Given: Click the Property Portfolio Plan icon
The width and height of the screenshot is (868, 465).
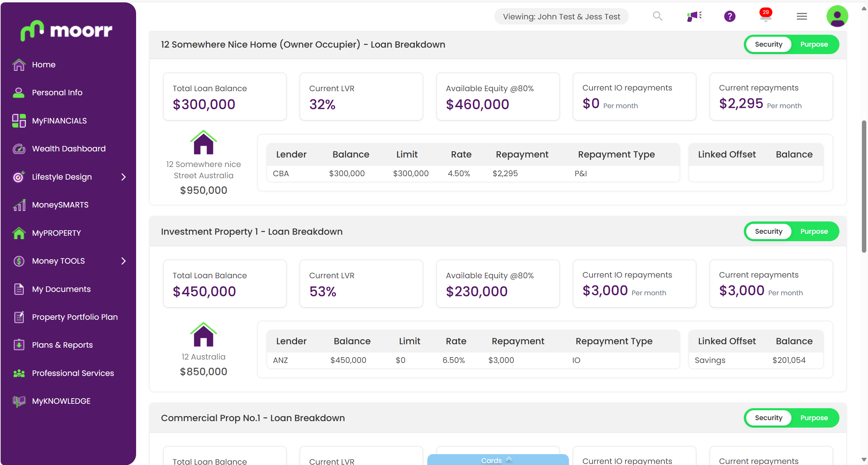Looking at the screenshot, I should 19,317.
